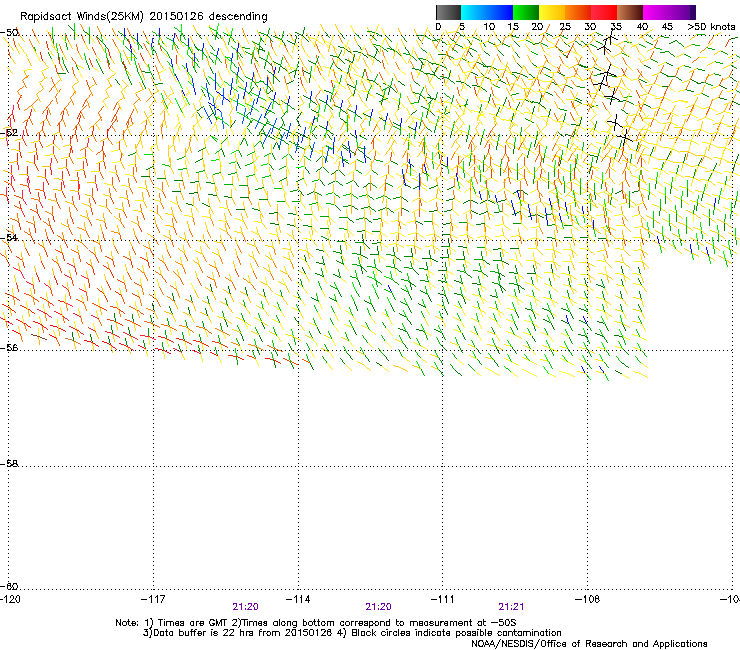Click the legend label '25'
Image resolution: width=740 pixels, height=650 pixels.
(565, 27)
